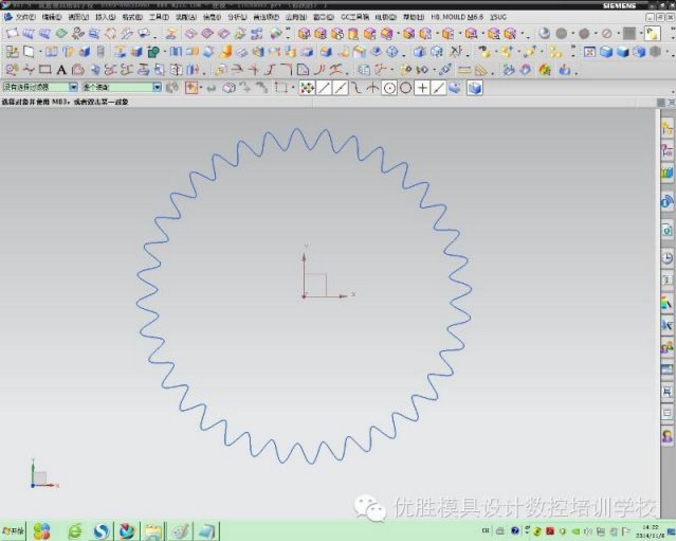
Task: Select the Text 'A' tool
Action: tap(62, 69)
